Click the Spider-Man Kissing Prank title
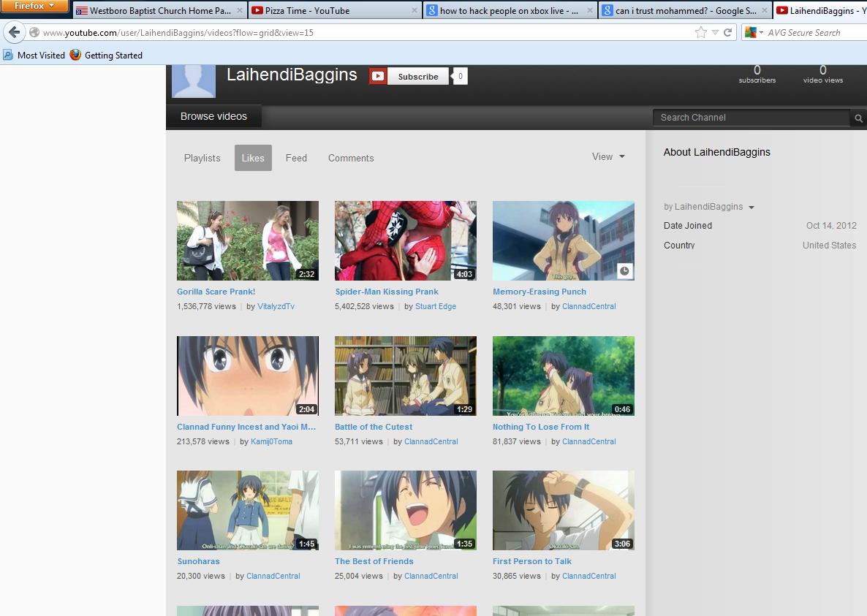This screenshot has height=616, width=867. tap(387, 292)
